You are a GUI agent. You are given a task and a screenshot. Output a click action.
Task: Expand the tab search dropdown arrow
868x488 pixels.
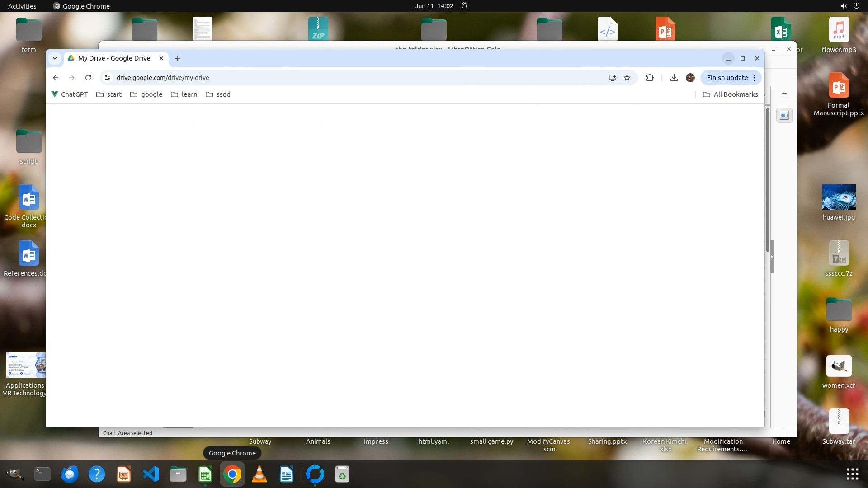tap(55, 58)
